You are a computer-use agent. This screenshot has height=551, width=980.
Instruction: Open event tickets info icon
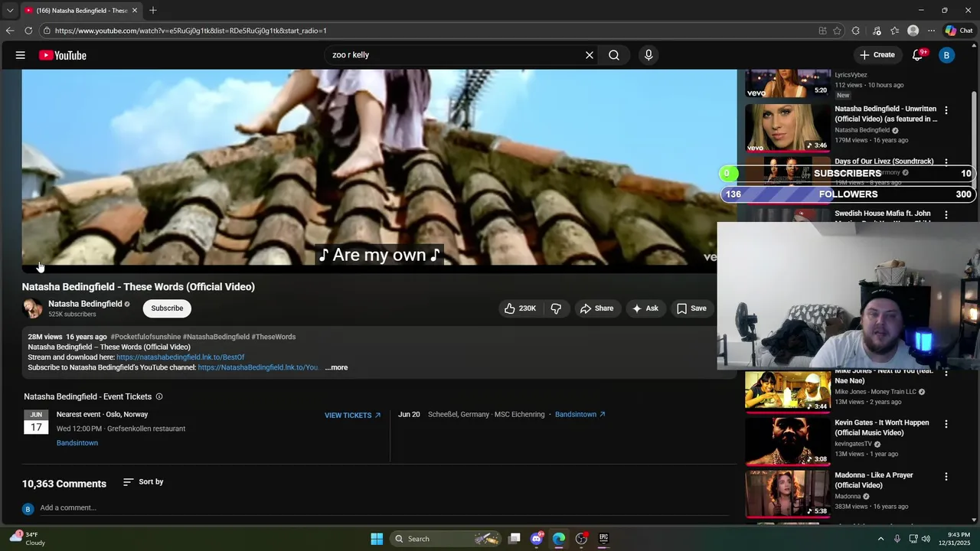point(159,396)
